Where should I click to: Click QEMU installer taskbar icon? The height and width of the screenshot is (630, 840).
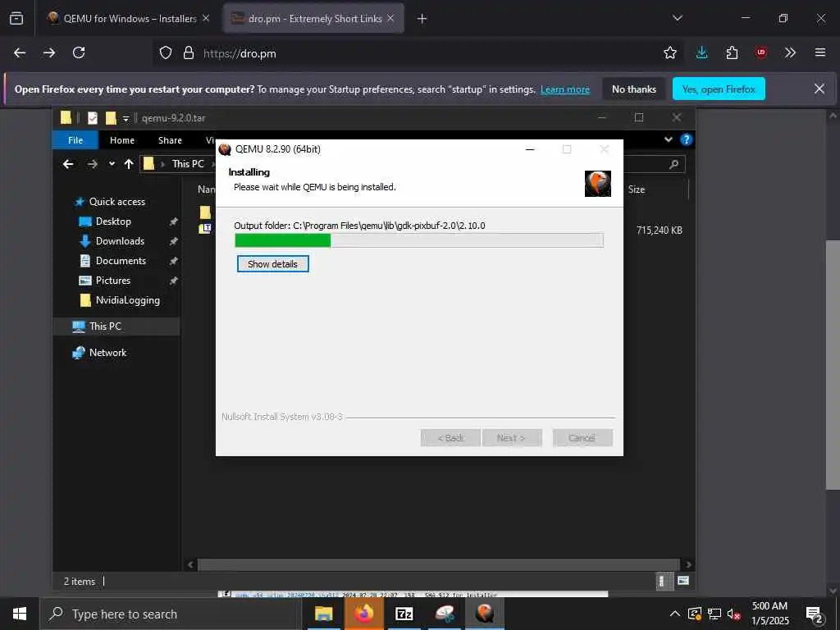pos(485,614)
